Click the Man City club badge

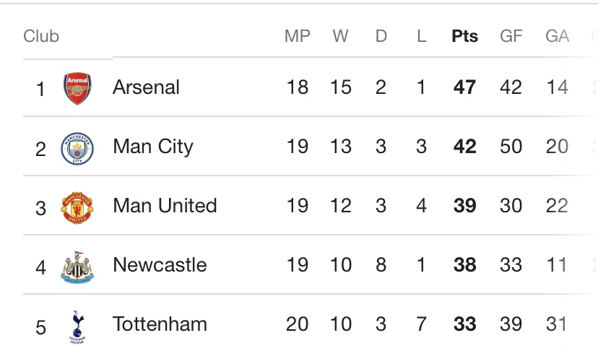[77, 148]
